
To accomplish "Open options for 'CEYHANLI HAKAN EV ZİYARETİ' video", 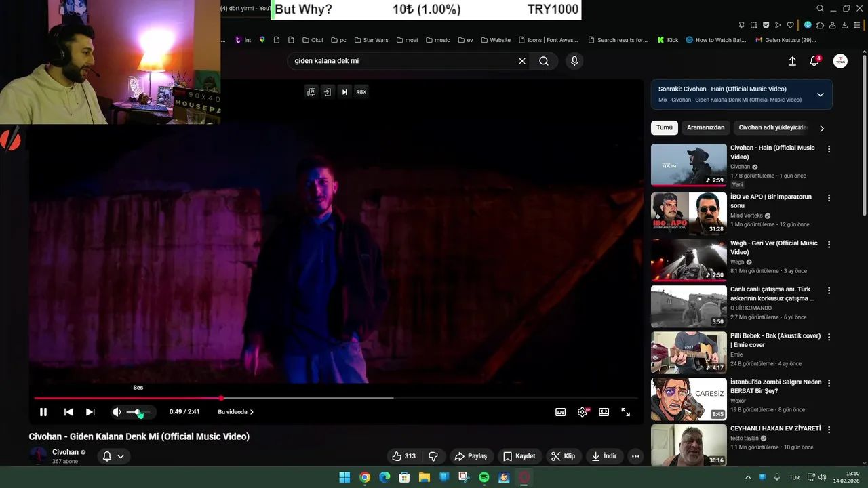I will (x=829, y=429).
